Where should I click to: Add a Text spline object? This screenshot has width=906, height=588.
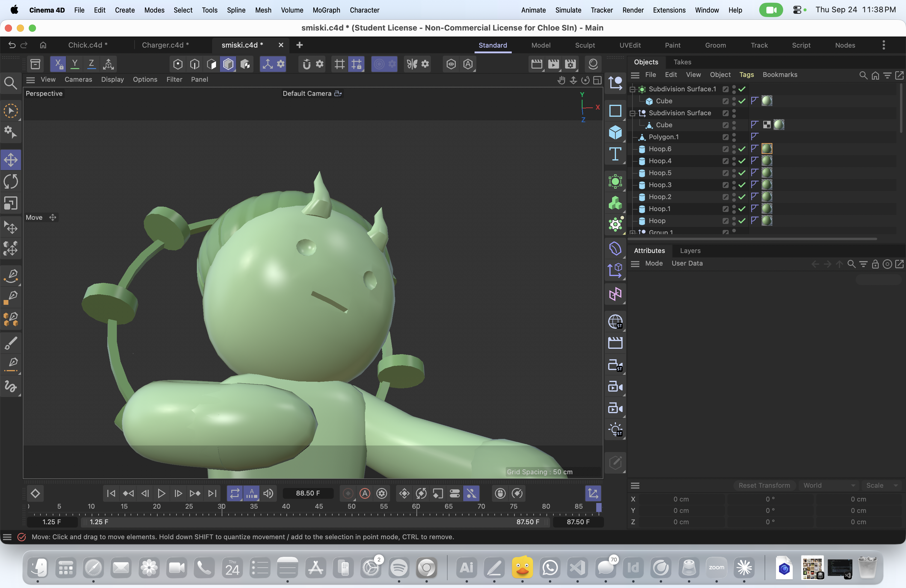pyautogui.click(x=615, y=154)
